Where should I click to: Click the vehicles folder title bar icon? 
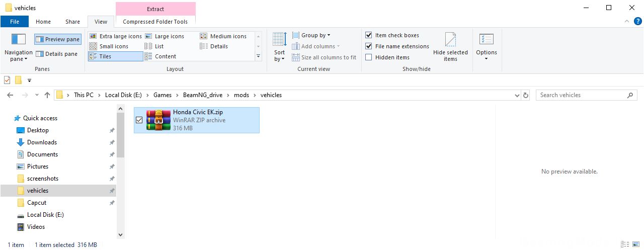tap(8, 8)
